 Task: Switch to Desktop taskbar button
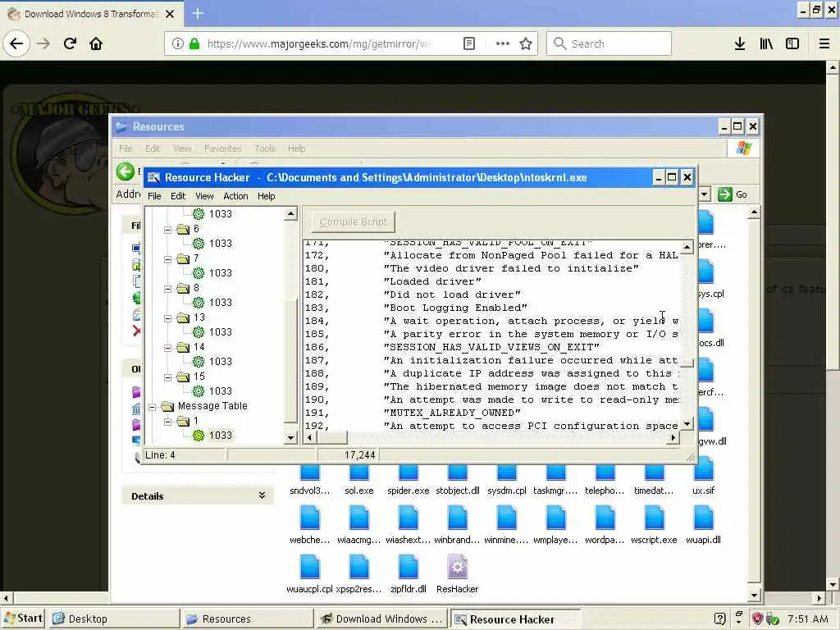point(115,619)
